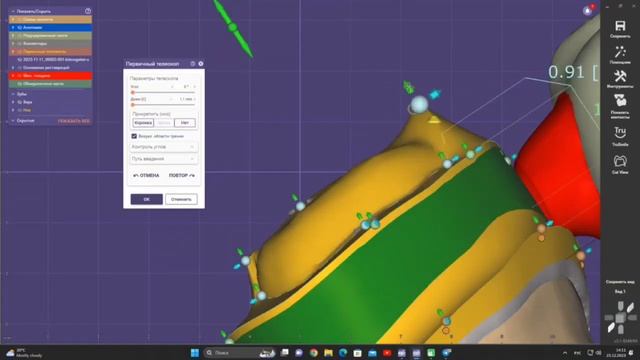Click the language indicator in the system tray
This screenshot has height=360, width=640.
click(x=578, y=353)
